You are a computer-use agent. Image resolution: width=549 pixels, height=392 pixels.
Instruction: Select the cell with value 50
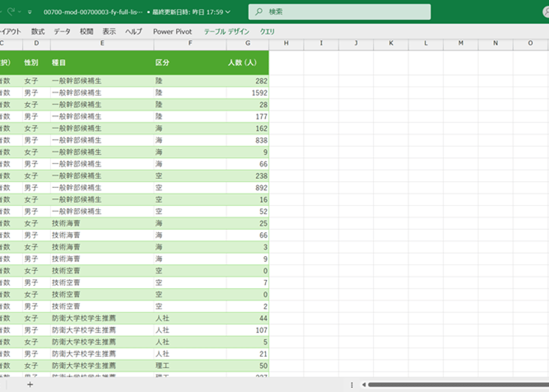tap(248, 366)
